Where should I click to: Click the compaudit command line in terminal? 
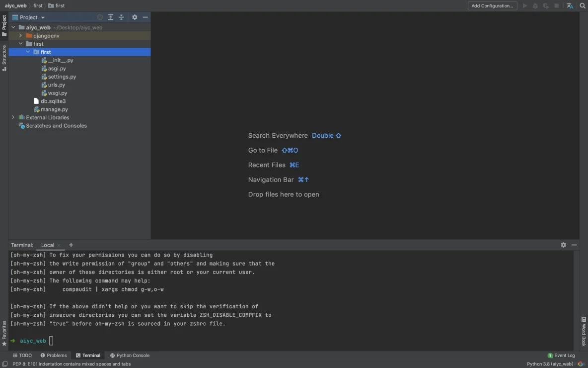point(113,289)
